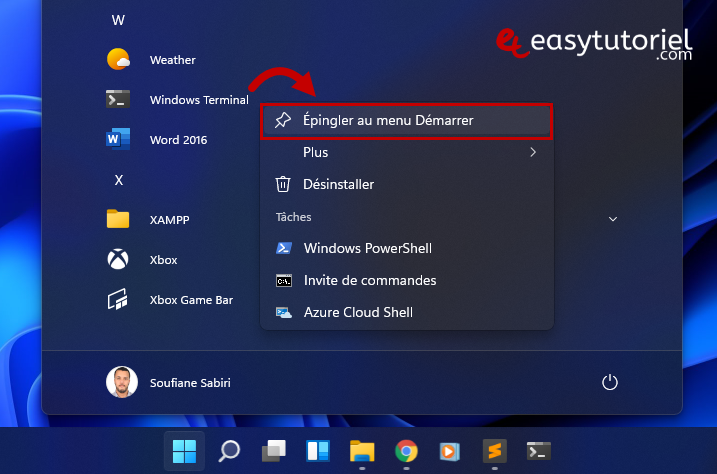Viewport: 717px width, 474px height.
Task: Open the power button menu
Action: coord(610,382)
